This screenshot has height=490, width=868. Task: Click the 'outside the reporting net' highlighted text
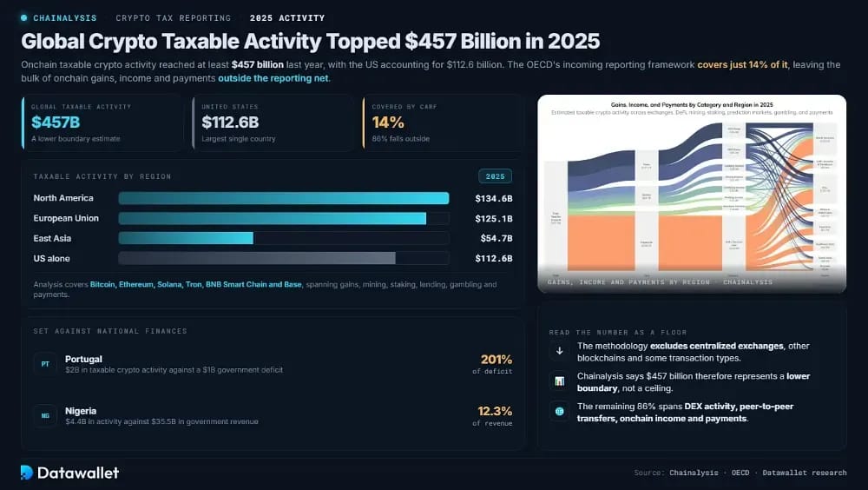[x=273, y=78]
